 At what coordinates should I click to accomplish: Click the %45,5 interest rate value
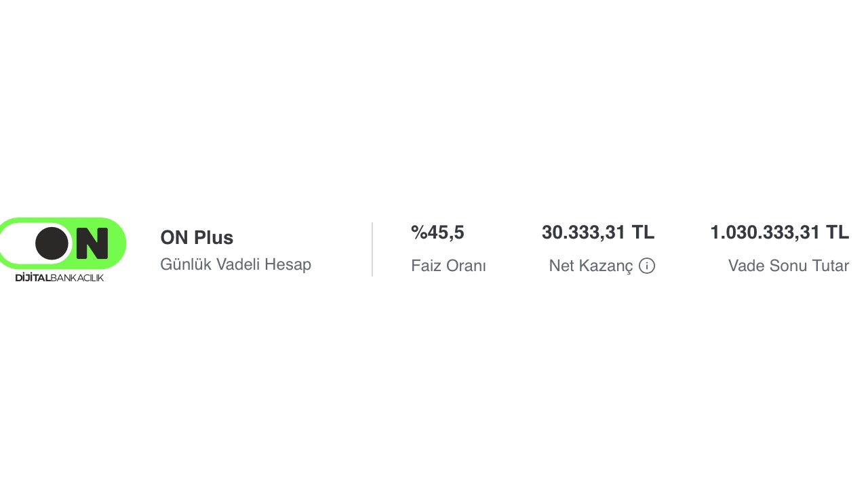coord(437,232)
